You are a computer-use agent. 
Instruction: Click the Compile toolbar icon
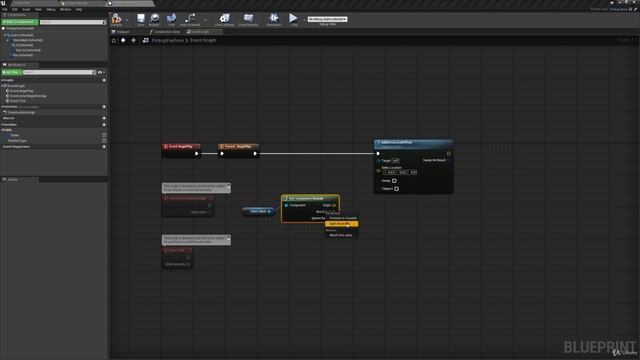(x=116, y=19)
